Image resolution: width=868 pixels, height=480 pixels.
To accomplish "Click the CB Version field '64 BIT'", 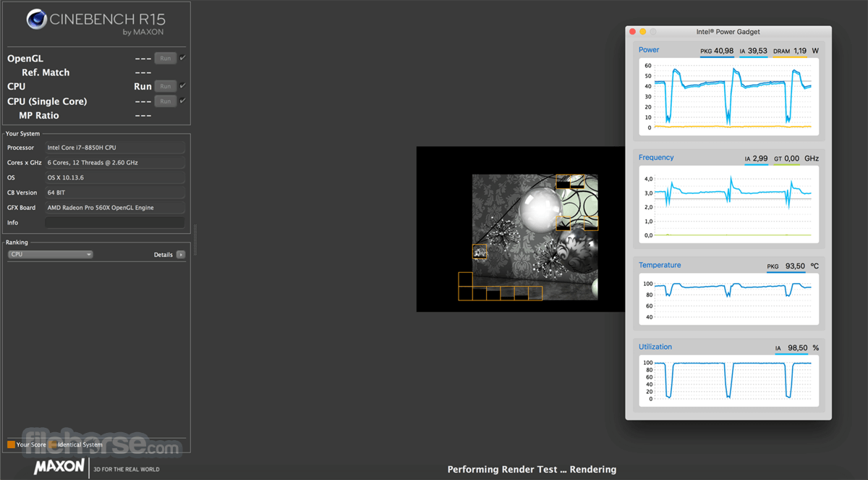I will point(114,193).
